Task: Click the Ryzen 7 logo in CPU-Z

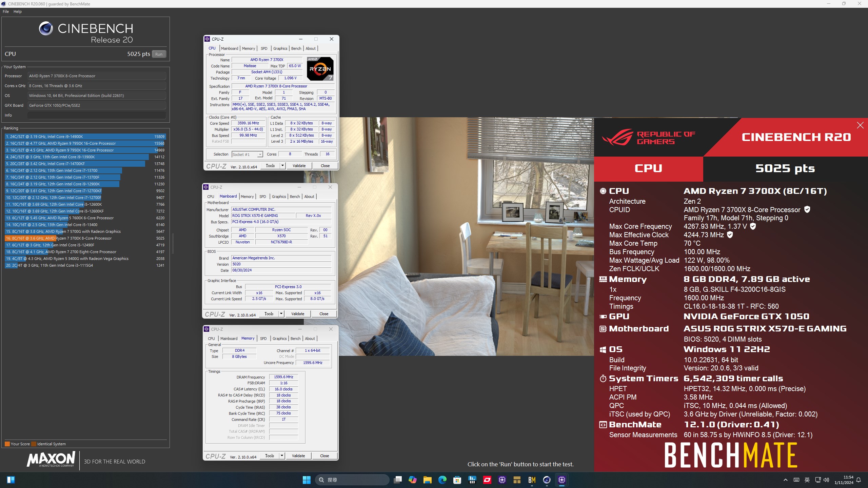Action: [320, 69]
